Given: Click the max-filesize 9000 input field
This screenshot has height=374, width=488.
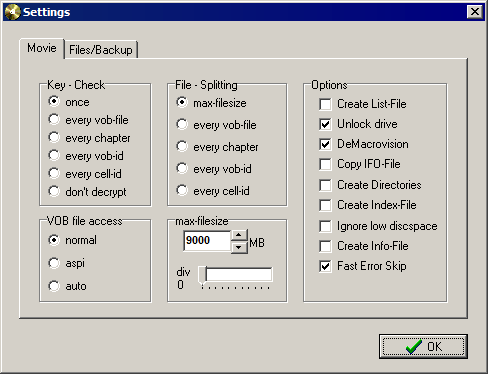Looking at the screenshot, I should pyautogui.click(x=207, y=241).
